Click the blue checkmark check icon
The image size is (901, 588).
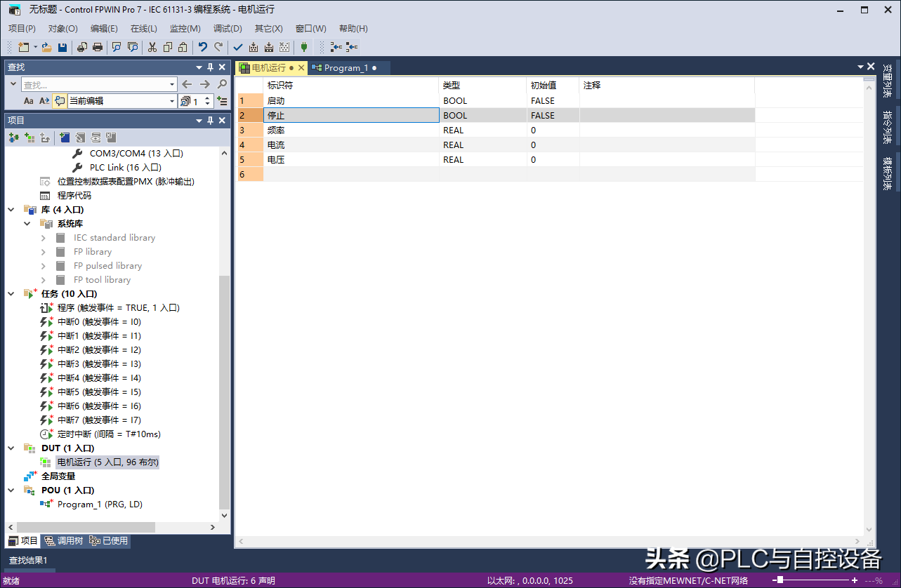pyautogui.click(x=238, y=47)
